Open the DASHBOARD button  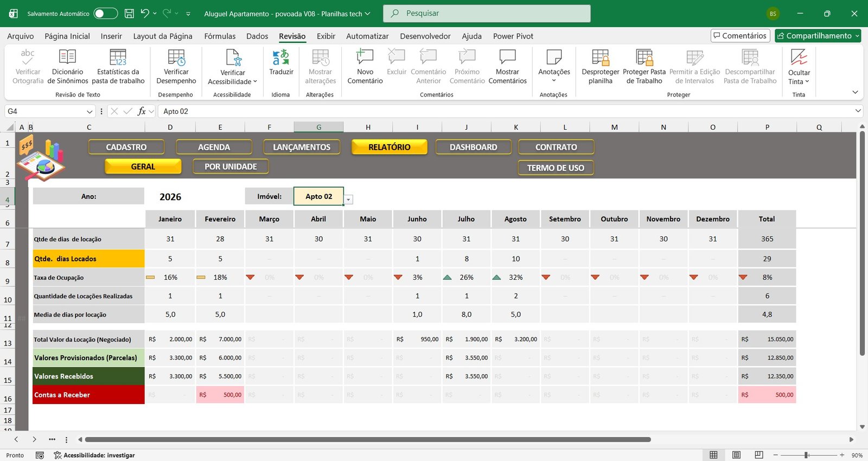pos(474,147)
